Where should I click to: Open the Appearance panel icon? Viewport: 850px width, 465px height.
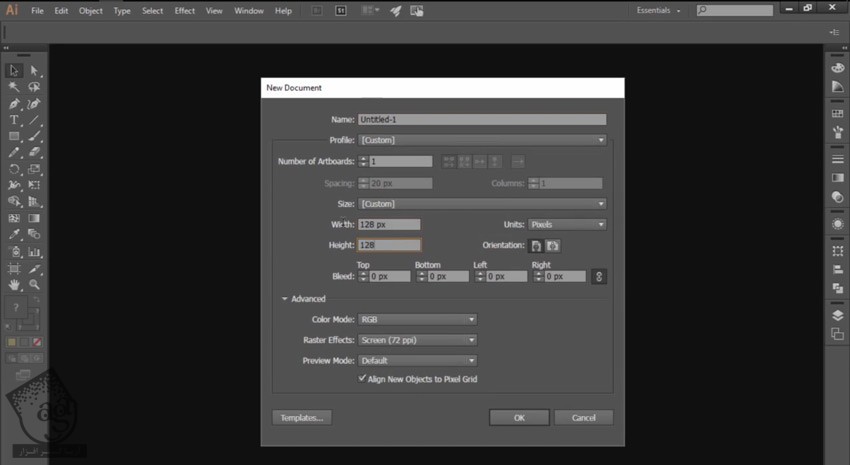click(x=838, y=224)
